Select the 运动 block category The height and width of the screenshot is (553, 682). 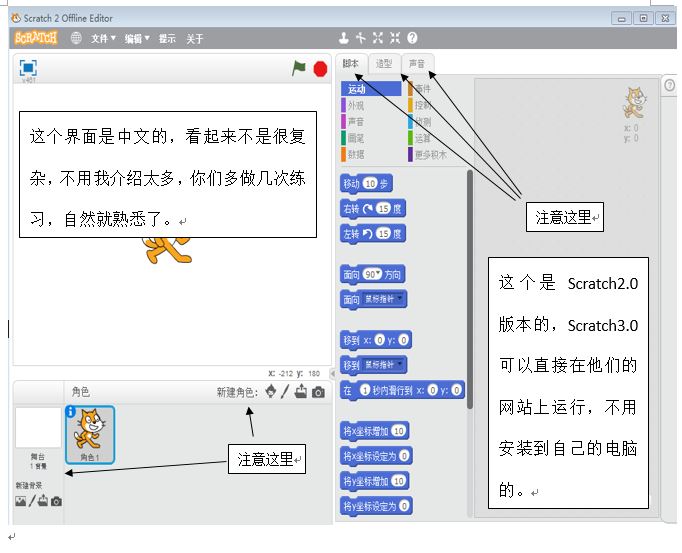point(371,89)
